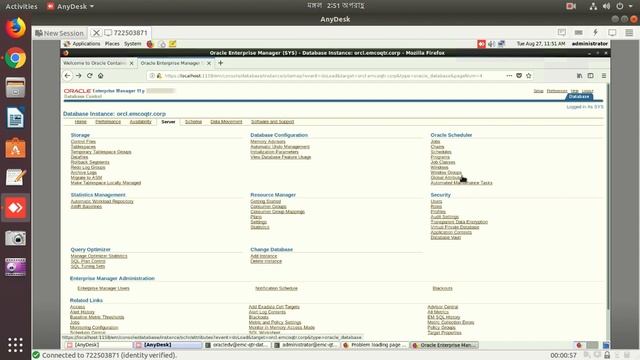Go forward in the remote Firefox browser
Viewport: 640px width, 360px height.
pos(79,76)
